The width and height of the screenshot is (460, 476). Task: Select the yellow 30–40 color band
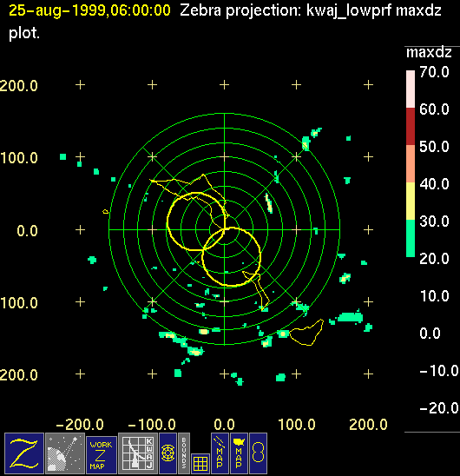point(411,201)
